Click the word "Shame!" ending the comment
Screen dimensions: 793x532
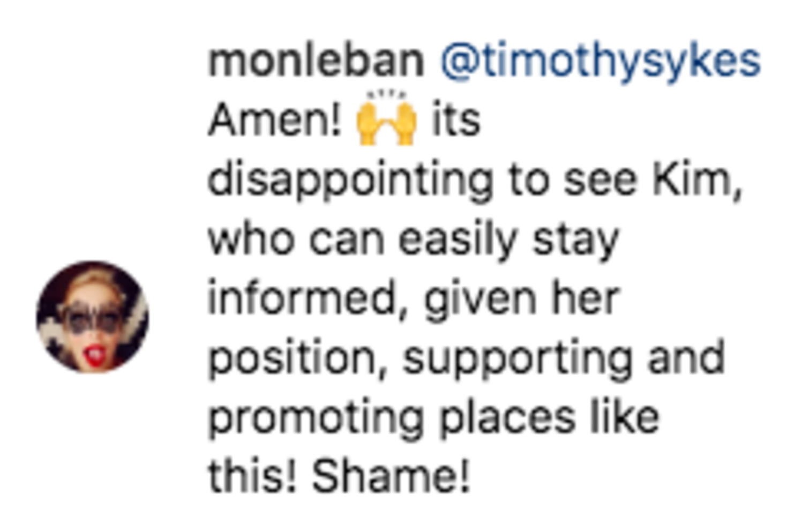point(391,476)
